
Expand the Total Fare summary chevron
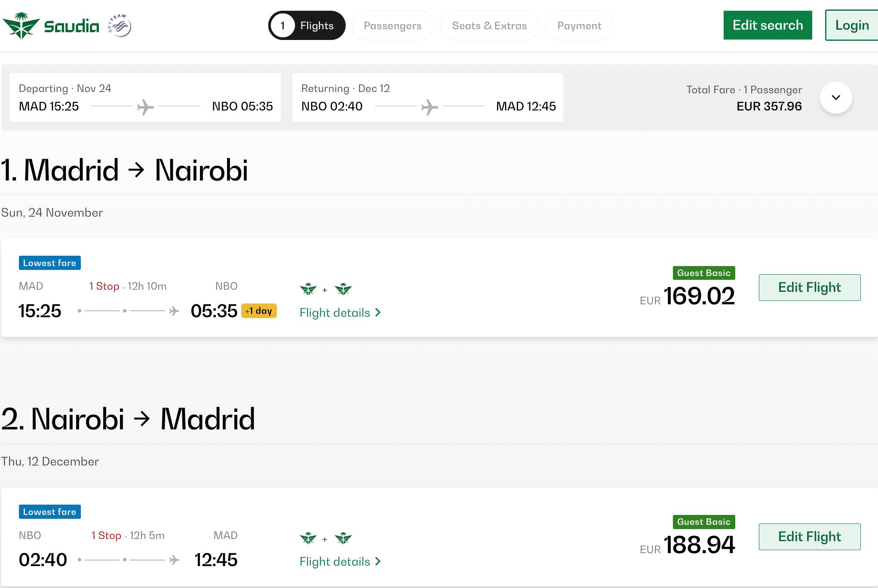click(835, 98)
